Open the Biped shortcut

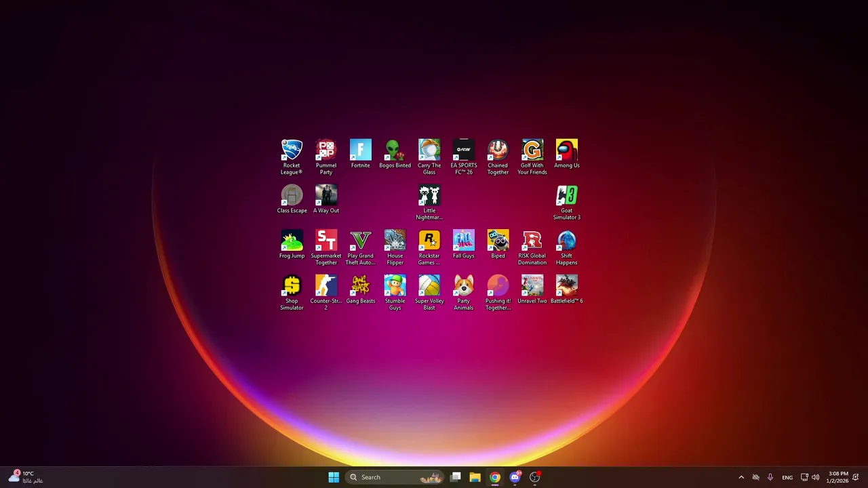click(498, 245)
